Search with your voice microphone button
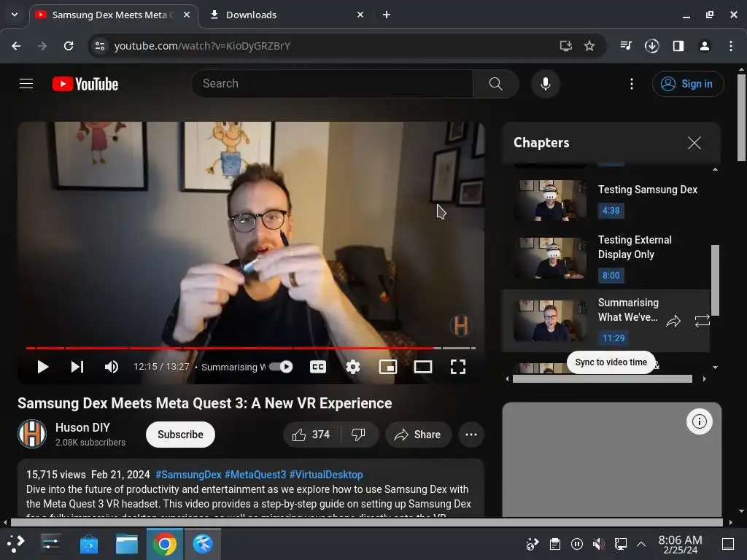Image resolution: width=747 pixels, height=560 pixels. tap(546, 84)
